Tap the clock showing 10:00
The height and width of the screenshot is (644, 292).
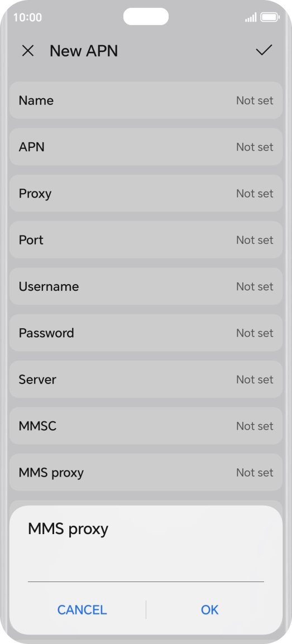27,17
